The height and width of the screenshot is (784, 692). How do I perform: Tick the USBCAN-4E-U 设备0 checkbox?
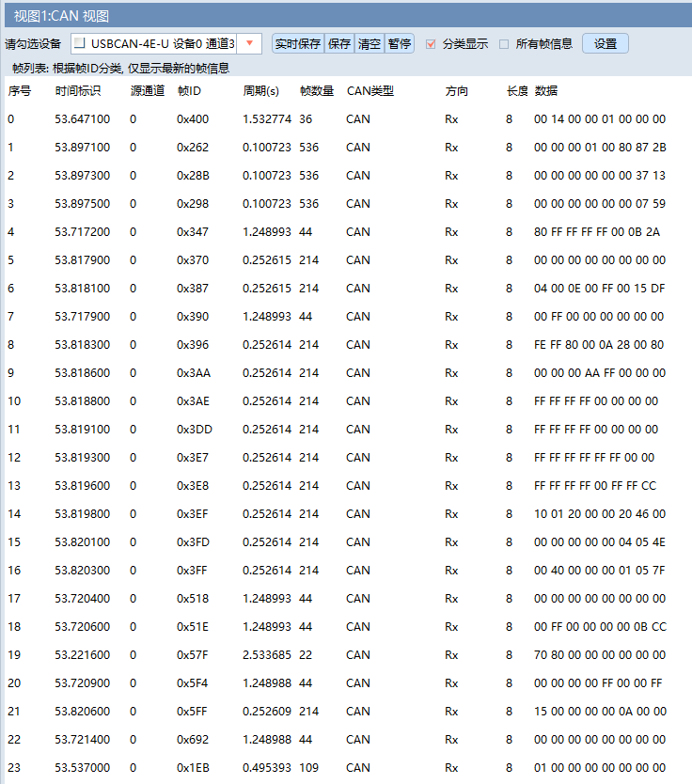coord(80,43)
